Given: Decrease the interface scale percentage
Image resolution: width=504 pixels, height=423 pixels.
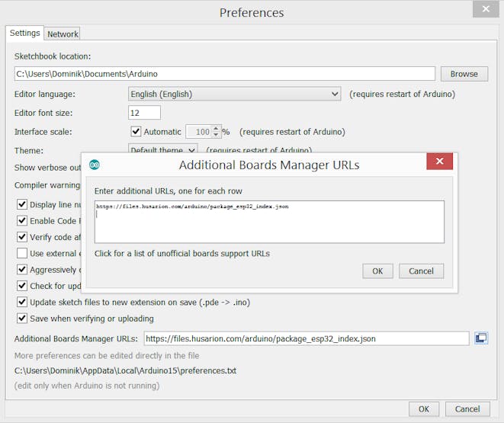Looking at the screenshot, I should coord(216,135).
